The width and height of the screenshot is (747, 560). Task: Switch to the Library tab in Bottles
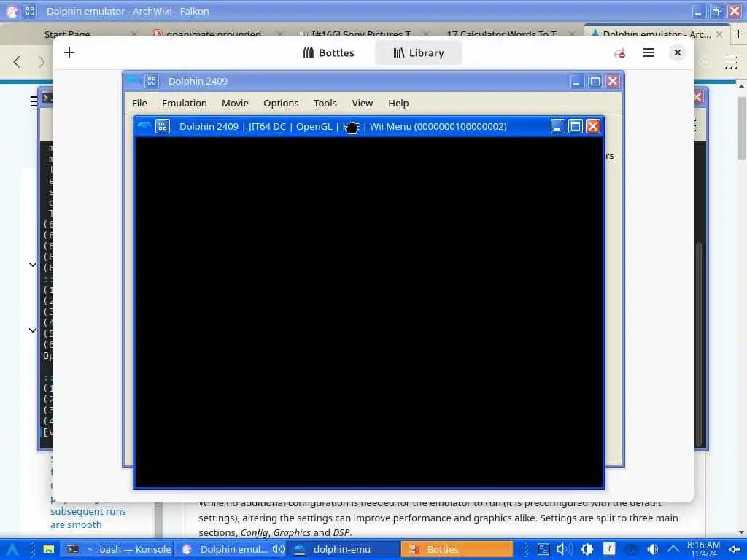pyautogui.click(x=418, y=52)
